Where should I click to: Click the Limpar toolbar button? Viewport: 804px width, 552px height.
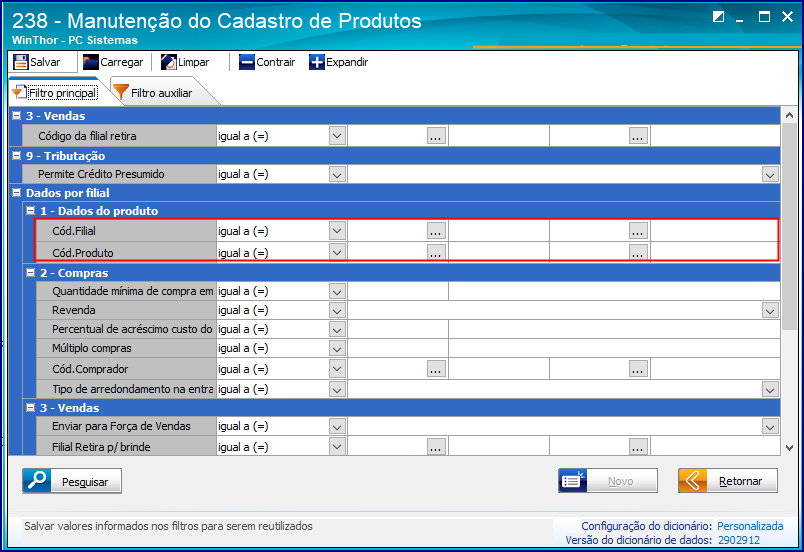185,62
